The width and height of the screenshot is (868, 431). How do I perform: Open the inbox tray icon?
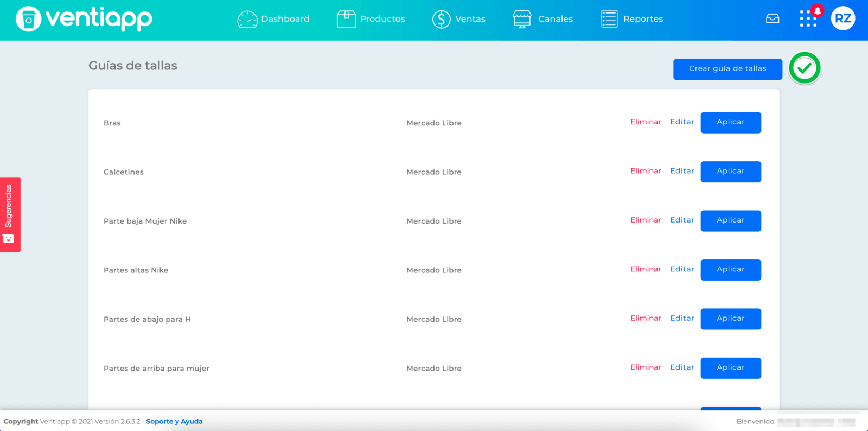[x=773, y=18]
